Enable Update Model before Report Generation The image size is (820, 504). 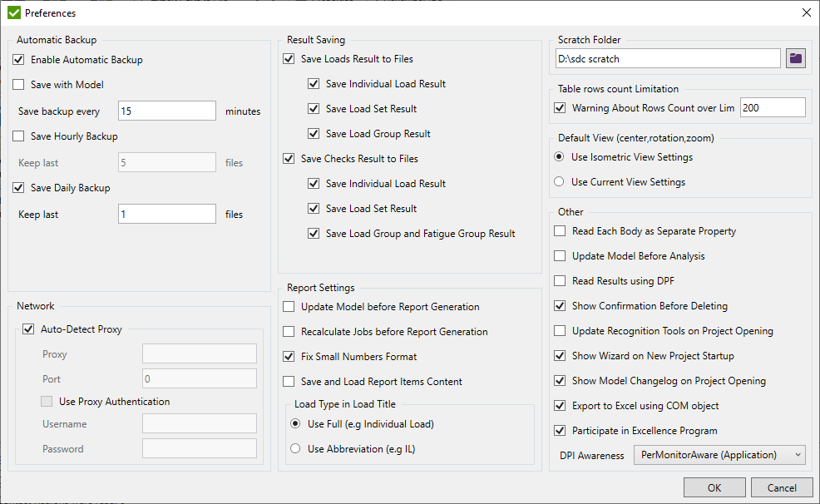pos(288,307)
